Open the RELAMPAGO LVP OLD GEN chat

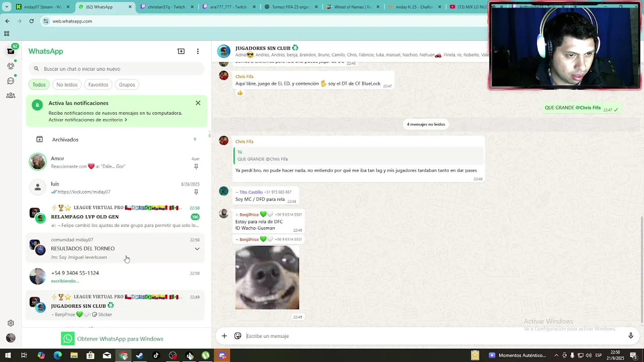pos(117,217)
